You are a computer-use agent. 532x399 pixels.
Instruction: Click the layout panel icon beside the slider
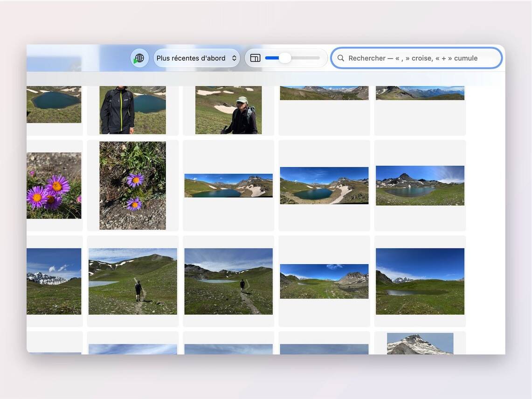coord(255,58)
